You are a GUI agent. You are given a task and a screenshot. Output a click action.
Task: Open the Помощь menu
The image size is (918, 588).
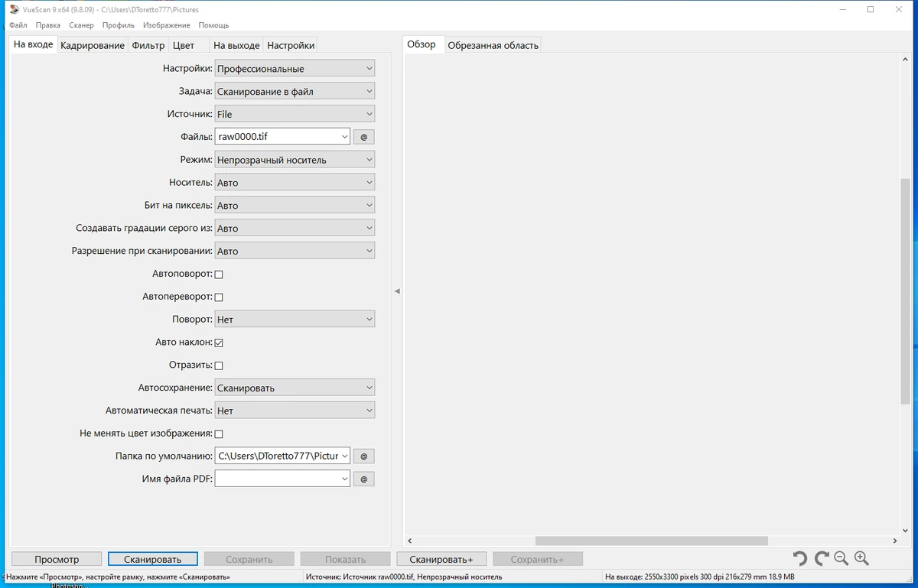213,25
